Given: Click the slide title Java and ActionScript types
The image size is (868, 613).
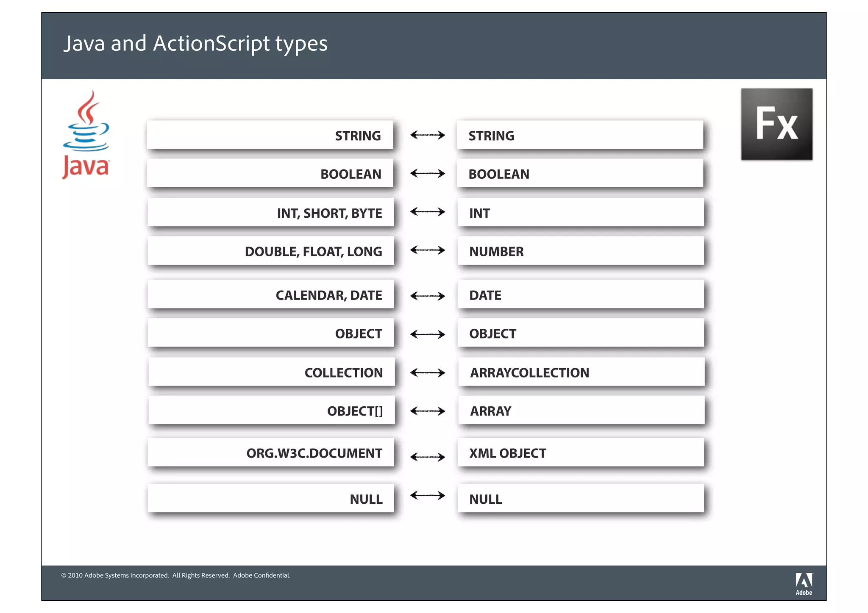Looking at the screenshot, I should (x=195, y=44).
